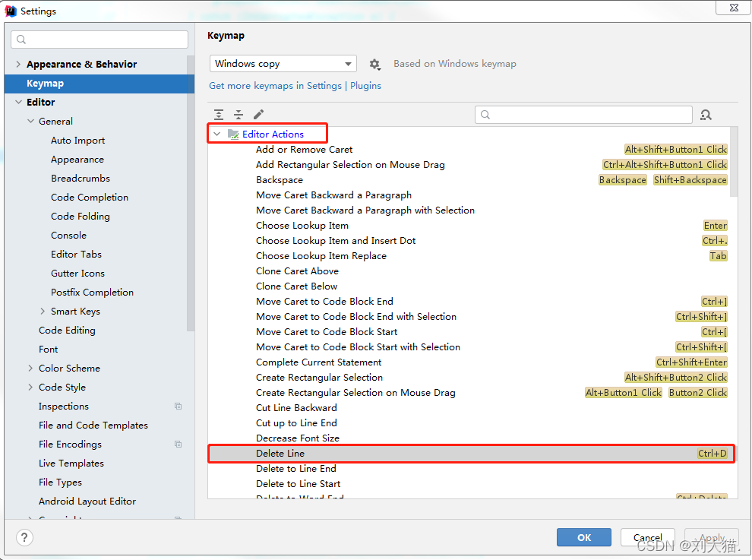This screenshot has width=752, height=560.
Task: Collapse the Editor section
Action: tap(18, 103)
